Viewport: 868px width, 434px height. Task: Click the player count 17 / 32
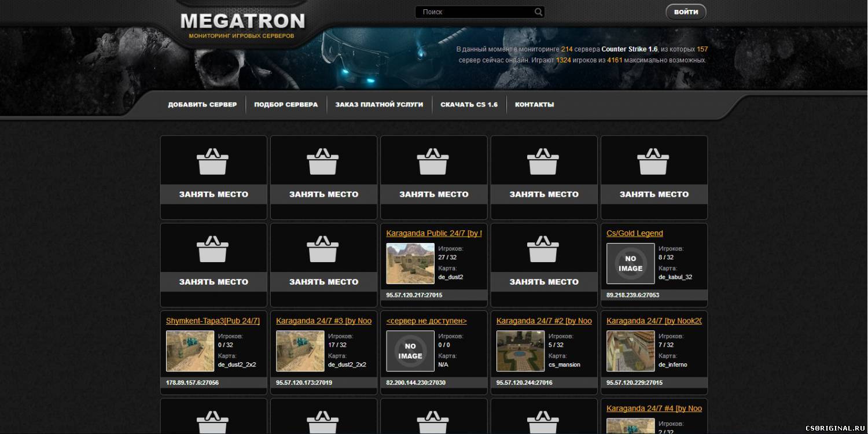(337, 345)
